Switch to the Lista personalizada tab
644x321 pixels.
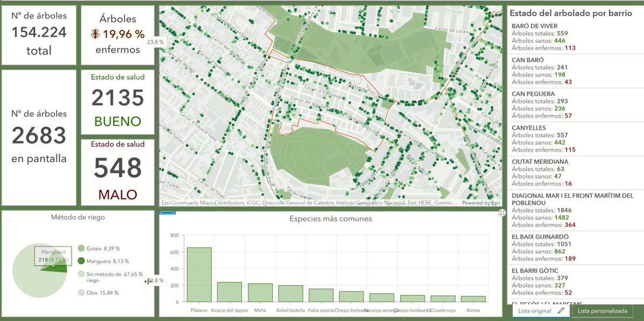point(602,311)
